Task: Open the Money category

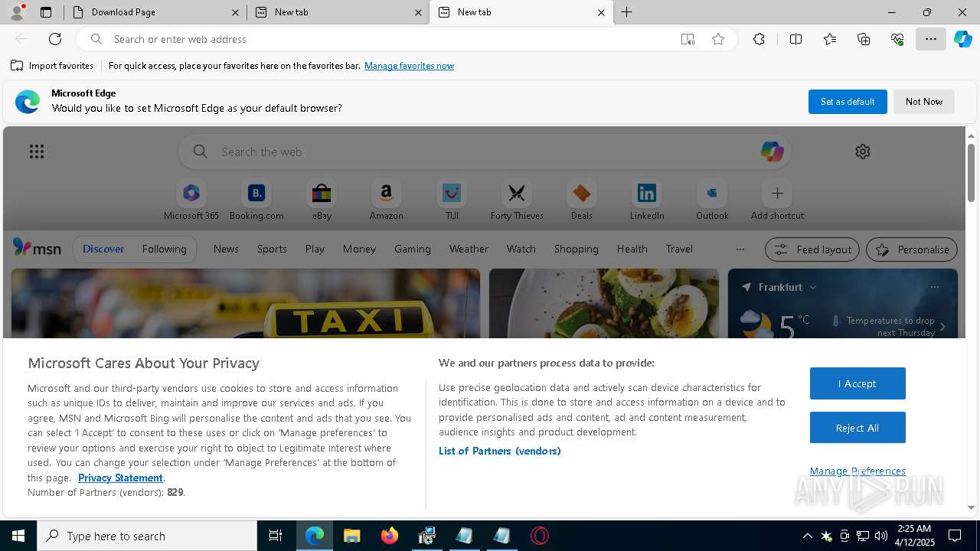Action: coord(359,249)
